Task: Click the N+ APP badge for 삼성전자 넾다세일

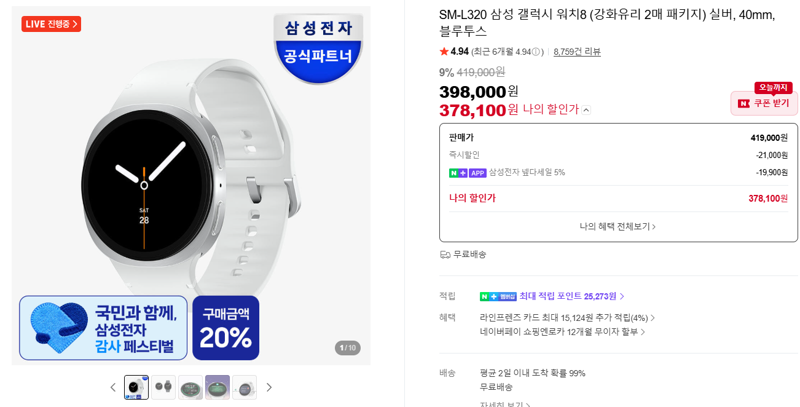Action: tap(468, 173)
